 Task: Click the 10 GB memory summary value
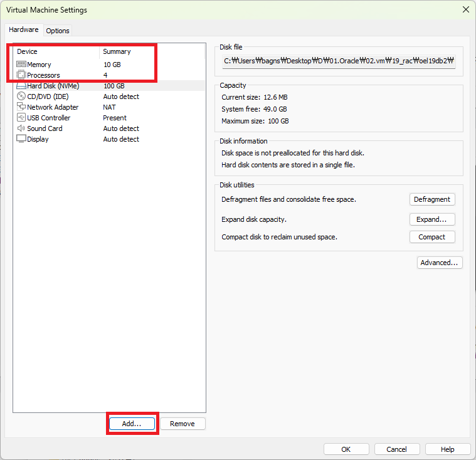(x=112, y=65)
